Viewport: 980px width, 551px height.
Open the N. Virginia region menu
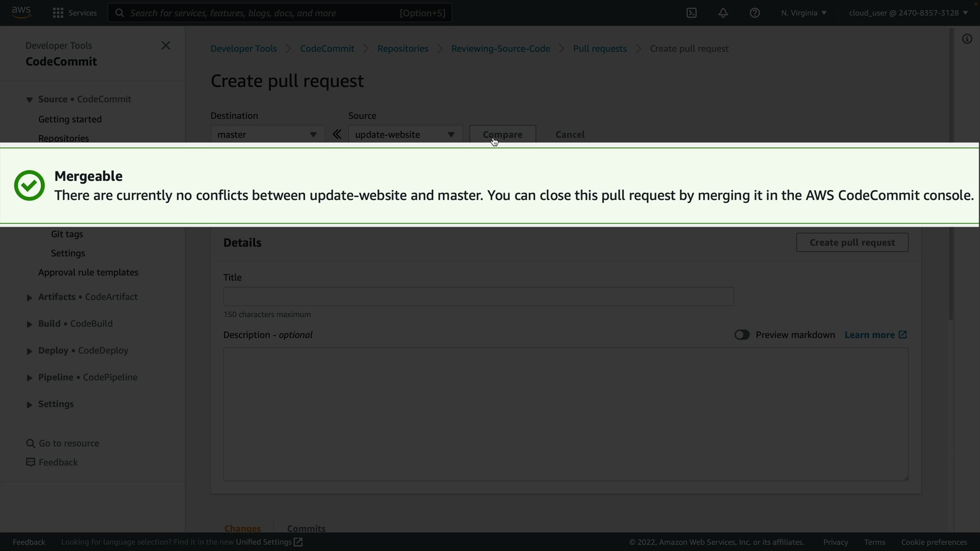[x=803, y=13]
